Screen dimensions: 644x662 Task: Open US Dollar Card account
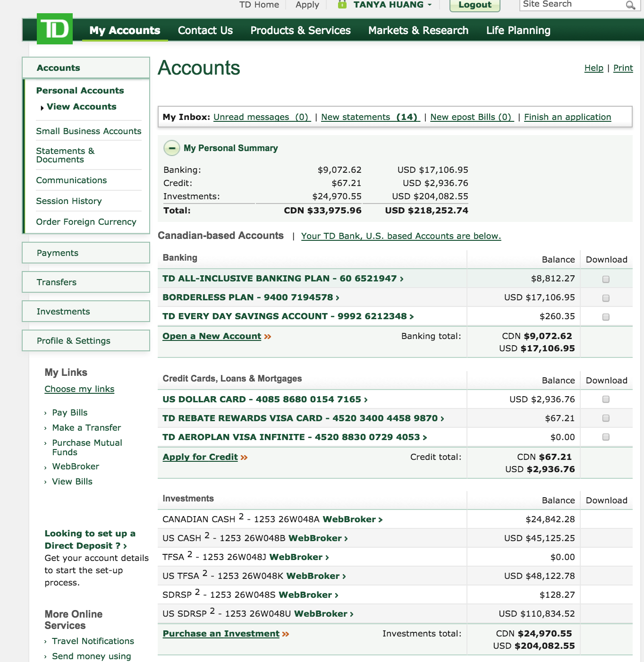[x=265, y=399]
